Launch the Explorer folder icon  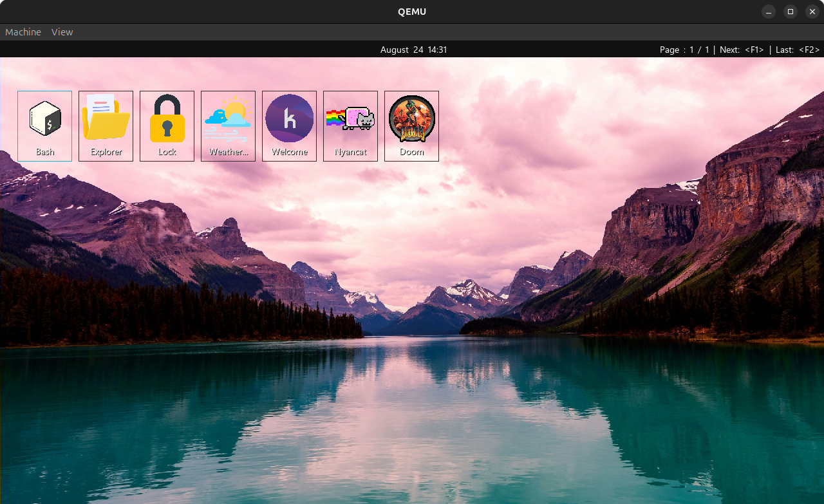click(106, 119)
